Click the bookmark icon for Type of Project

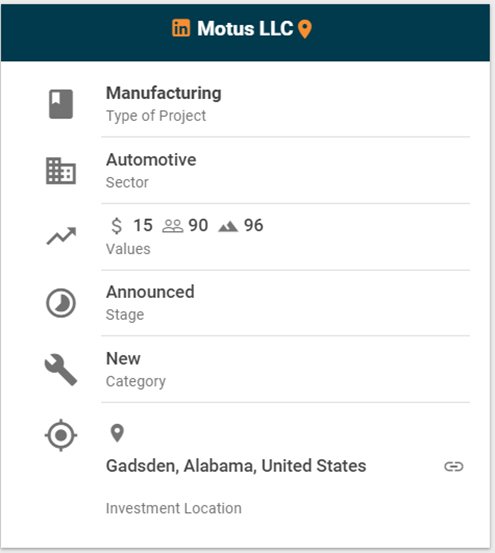61,104
